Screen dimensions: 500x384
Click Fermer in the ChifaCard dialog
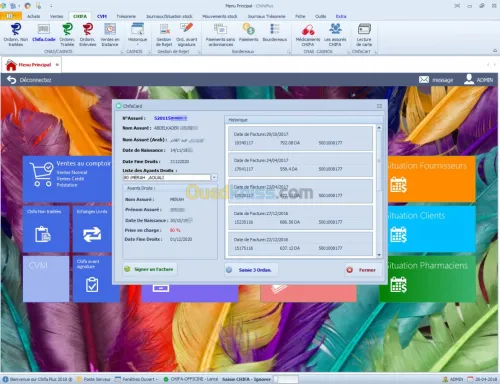point(363,270)
